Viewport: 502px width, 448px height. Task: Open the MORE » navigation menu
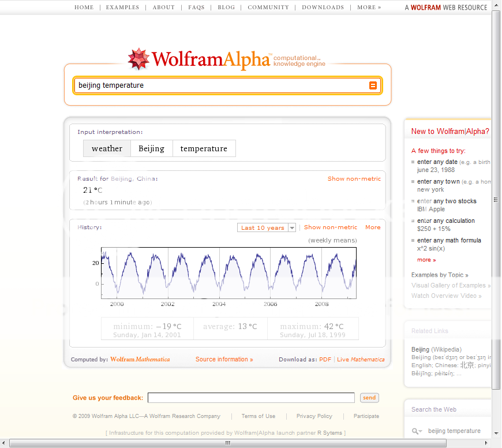tap(369, 8)
